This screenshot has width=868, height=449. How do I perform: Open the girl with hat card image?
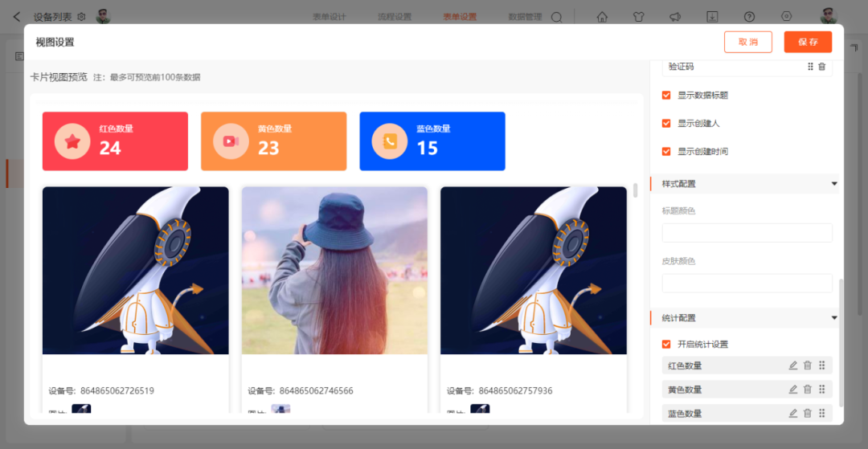click(x=334, y=271)
